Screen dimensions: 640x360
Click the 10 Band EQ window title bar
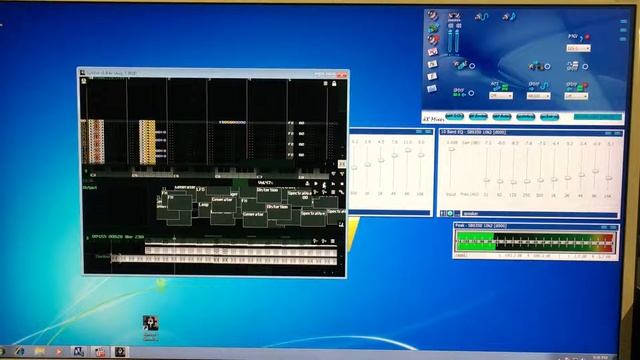pos(530,132)
